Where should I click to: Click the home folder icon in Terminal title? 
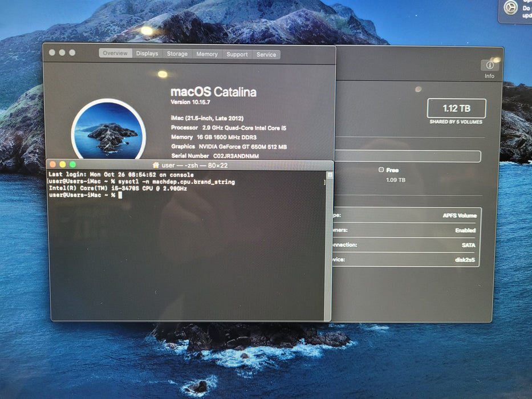156,165
